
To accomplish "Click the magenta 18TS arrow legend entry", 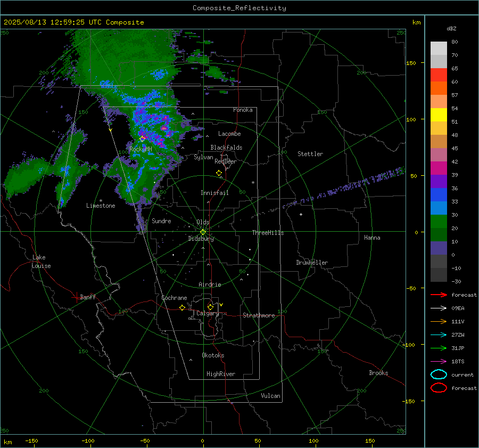I will coord(439,362).
